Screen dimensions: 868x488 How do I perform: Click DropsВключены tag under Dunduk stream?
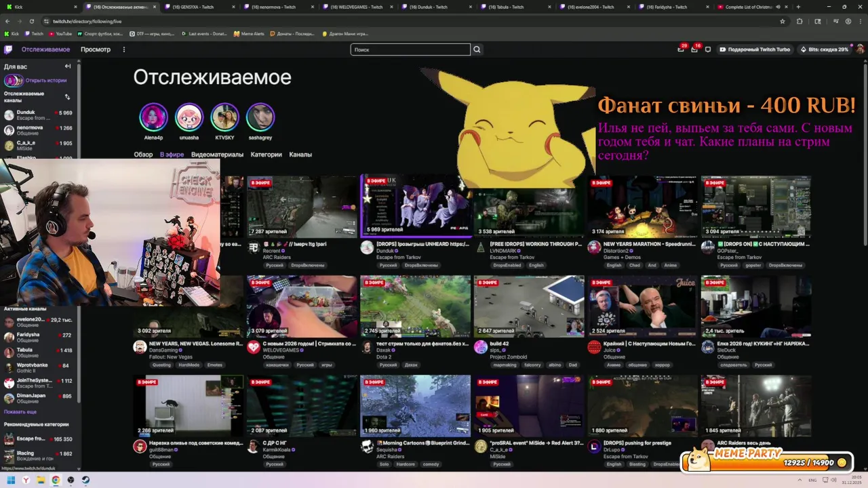tap(421, 265)
